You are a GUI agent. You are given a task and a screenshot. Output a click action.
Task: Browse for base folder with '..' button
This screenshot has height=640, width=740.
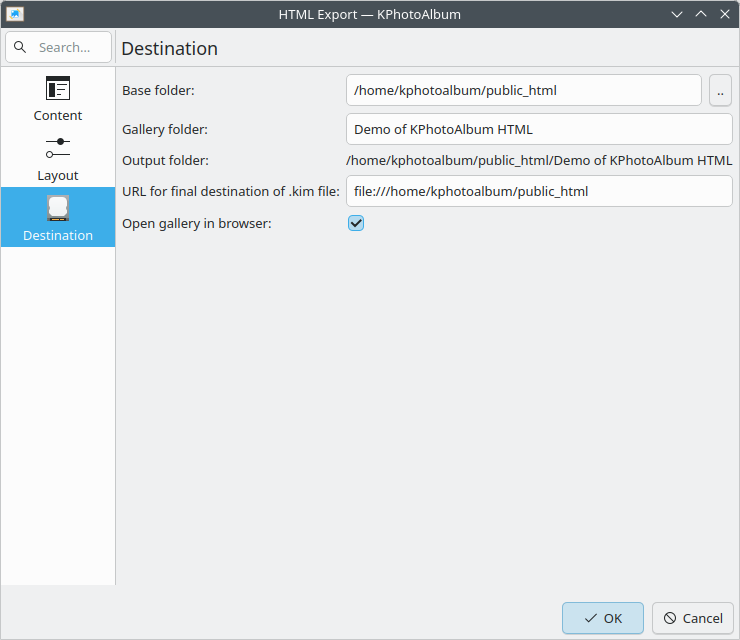pyautogui.click(x=720, y=90)
